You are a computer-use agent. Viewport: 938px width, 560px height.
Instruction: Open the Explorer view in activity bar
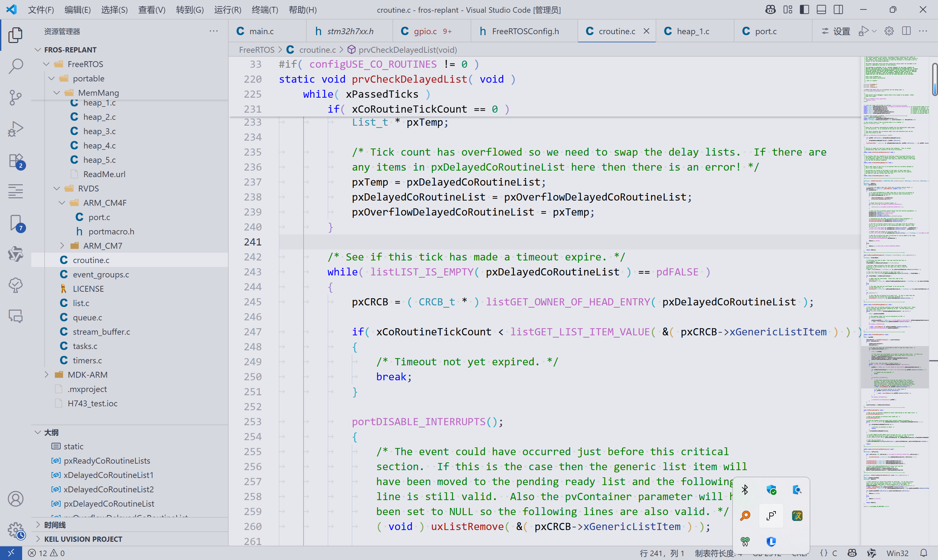pyautogui.click(x=16, y=35)
